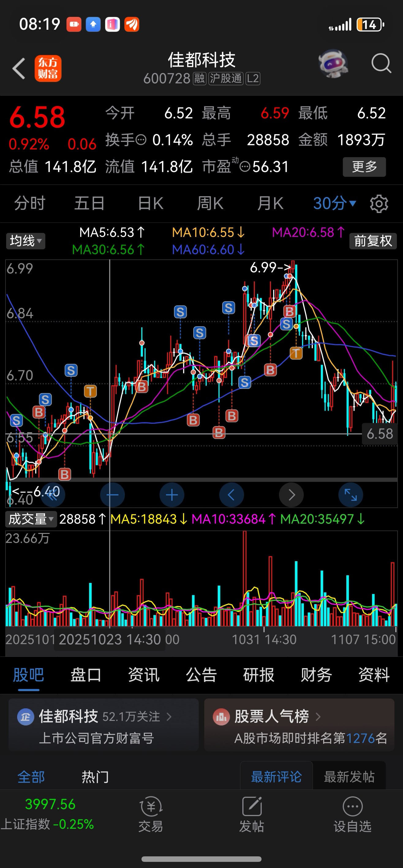Tap the 6.58 current price label on chart
The width and height of the screenshot is (403, 868).
pyautogui.click(x=380, y=434)
